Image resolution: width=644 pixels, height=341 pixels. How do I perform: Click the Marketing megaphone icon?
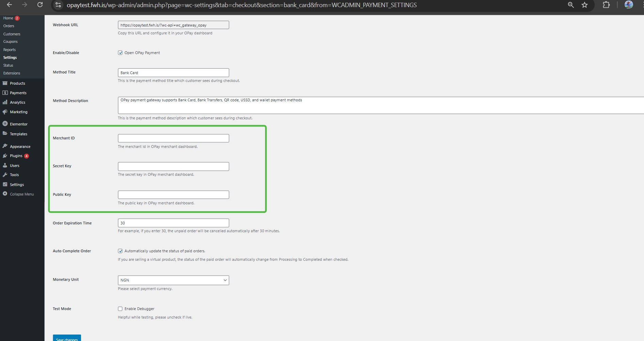pyautogui.click(x=5, y=112)
